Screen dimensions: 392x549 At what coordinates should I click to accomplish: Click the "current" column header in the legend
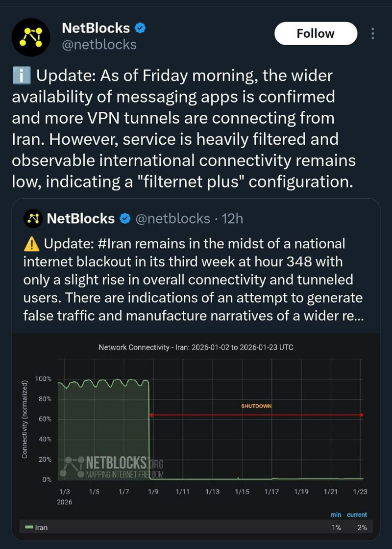(357, 515)
